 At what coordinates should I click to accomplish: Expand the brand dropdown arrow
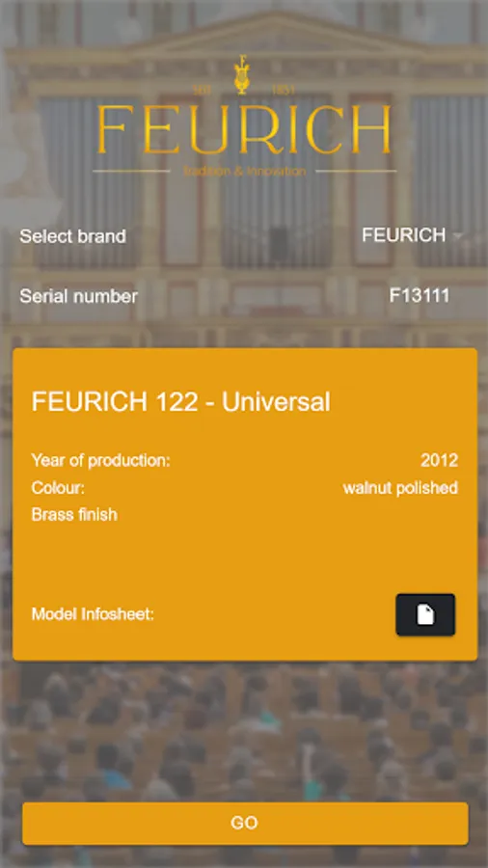457,236
